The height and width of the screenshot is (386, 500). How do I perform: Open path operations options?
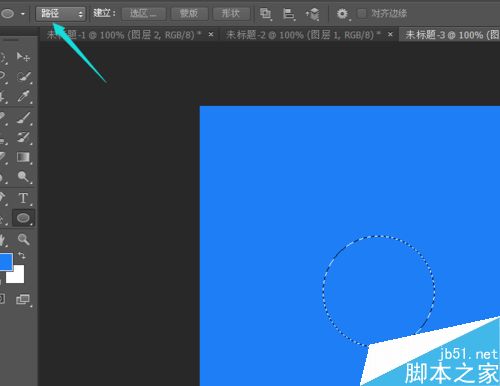click(266, 14)
